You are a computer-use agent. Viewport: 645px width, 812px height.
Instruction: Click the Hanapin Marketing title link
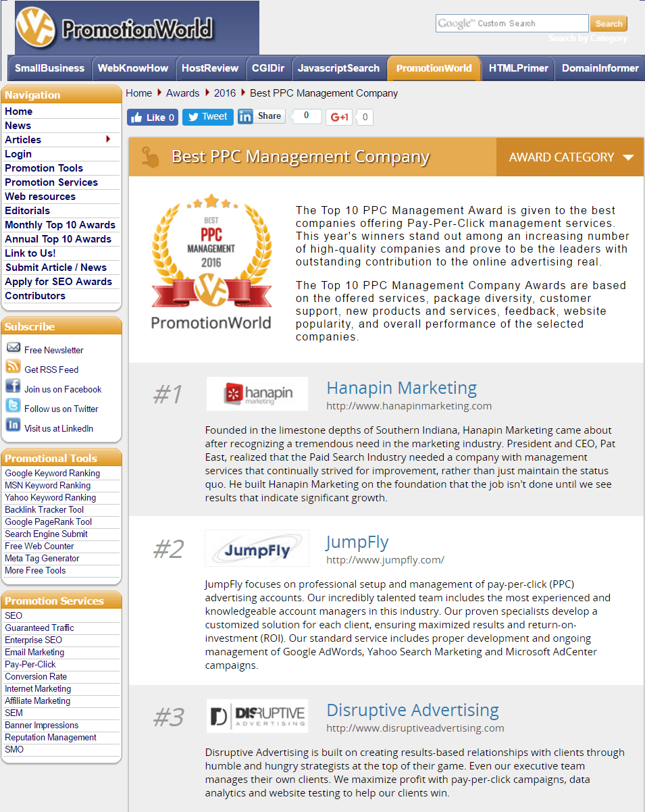click(402, 388)
